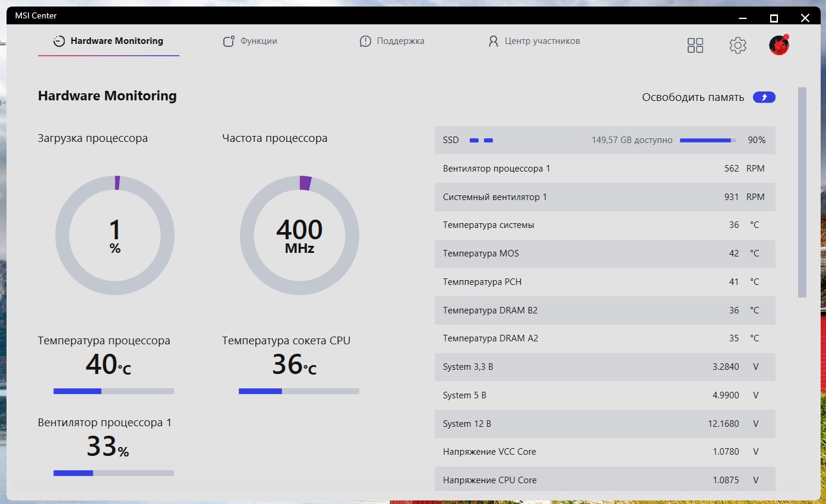Click the Поддержка chat bubble icon
Image resolution: width=826 pixels, height=504 pixels.
365,42
